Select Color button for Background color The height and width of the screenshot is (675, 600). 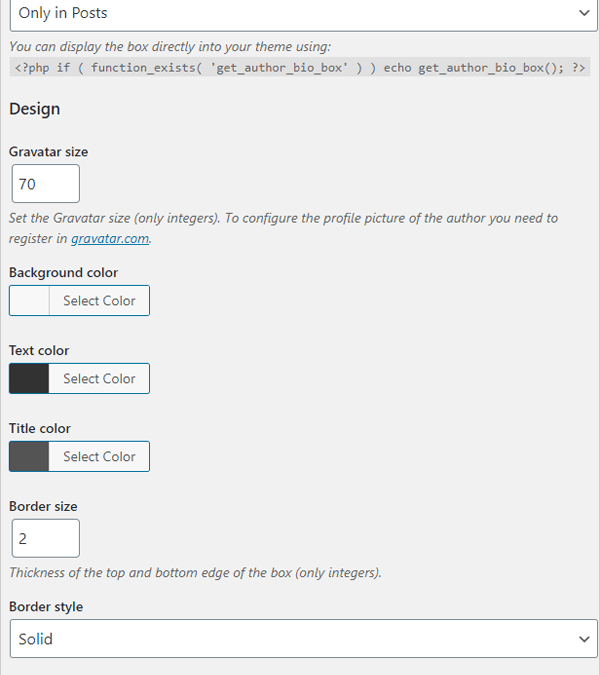(x=99, y=300)
